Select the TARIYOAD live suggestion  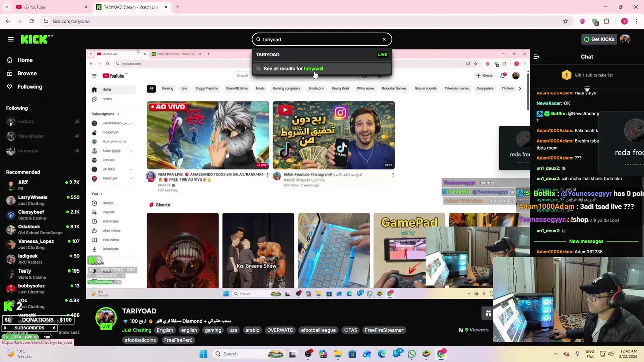click(322, 54)
